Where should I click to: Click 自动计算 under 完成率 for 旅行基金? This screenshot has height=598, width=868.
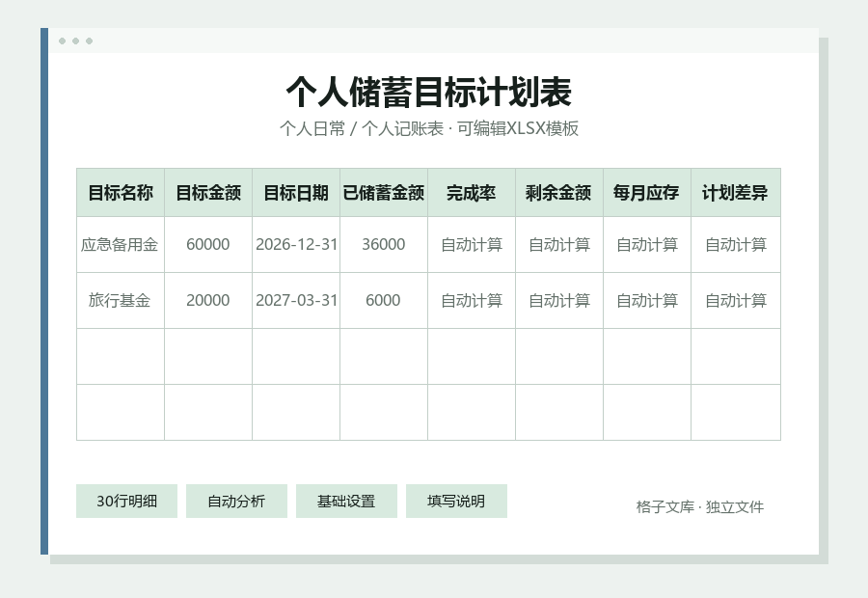click(472, 301)
